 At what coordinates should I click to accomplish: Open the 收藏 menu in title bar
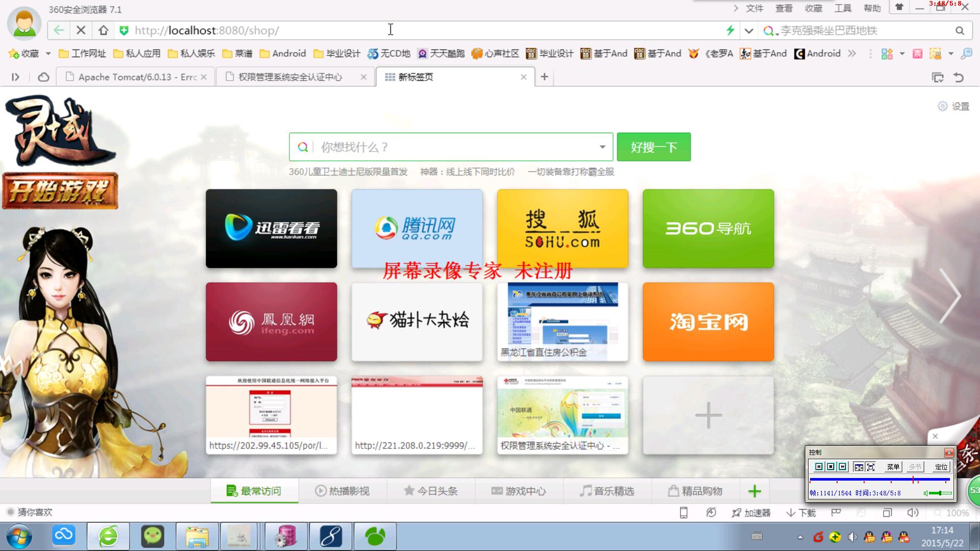tap(814, 8)
